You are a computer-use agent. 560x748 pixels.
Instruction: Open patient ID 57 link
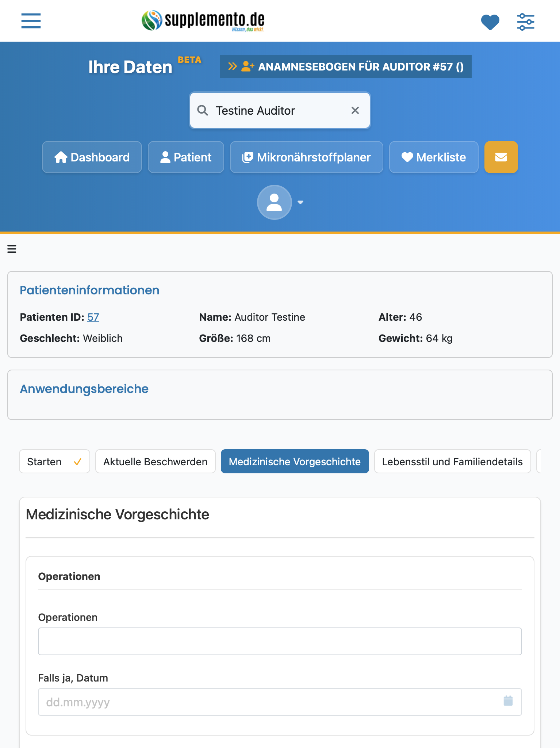pos(93,317)
